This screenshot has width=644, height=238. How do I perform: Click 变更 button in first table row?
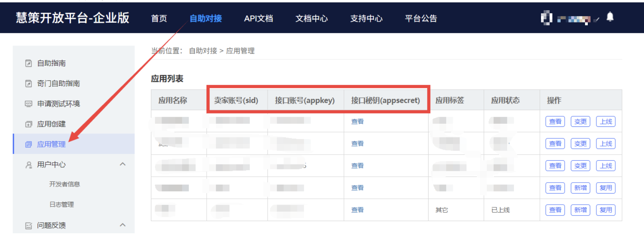tap(580, 122)
